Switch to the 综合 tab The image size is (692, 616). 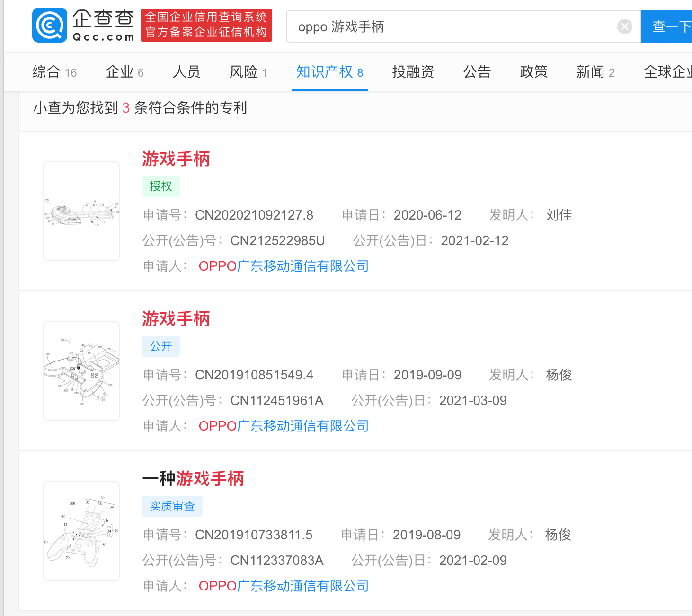(54, 72)
